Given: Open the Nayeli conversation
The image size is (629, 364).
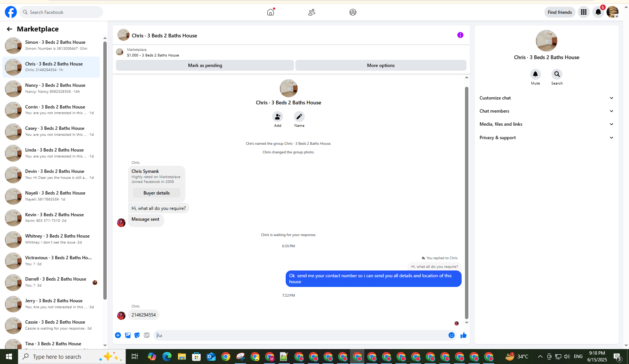Looking at the screenshot, I should tap(51, 196).
